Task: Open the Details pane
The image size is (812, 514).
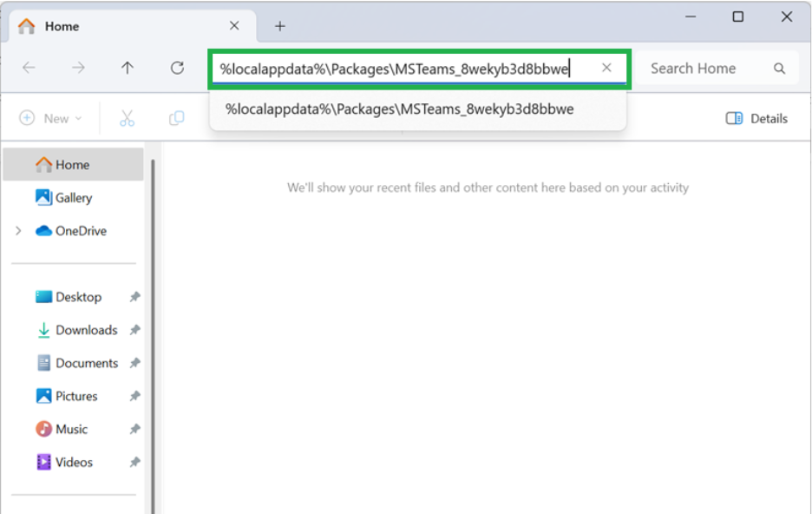Action: click(x=756, y=119)
